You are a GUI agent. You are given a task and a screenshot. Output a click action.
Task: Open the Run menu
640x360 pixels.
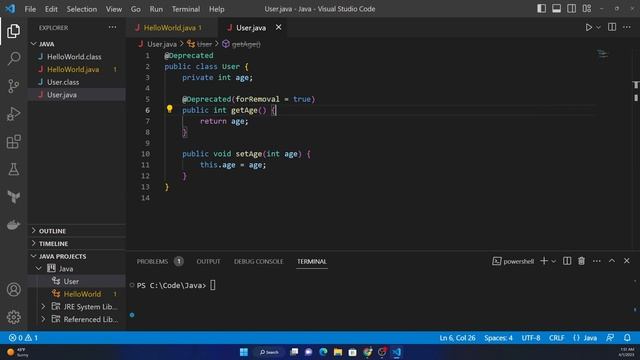pyautogui.click(x=156, y=9)
